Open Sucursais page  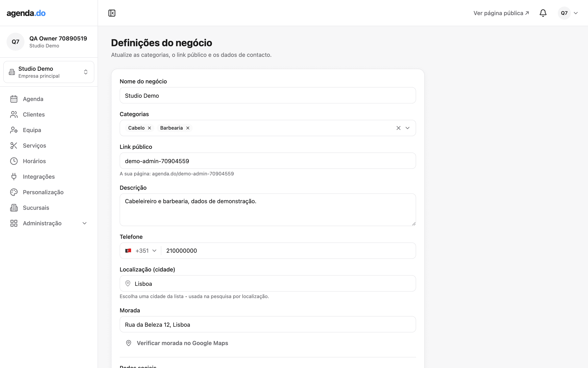(x=49, y=208)
